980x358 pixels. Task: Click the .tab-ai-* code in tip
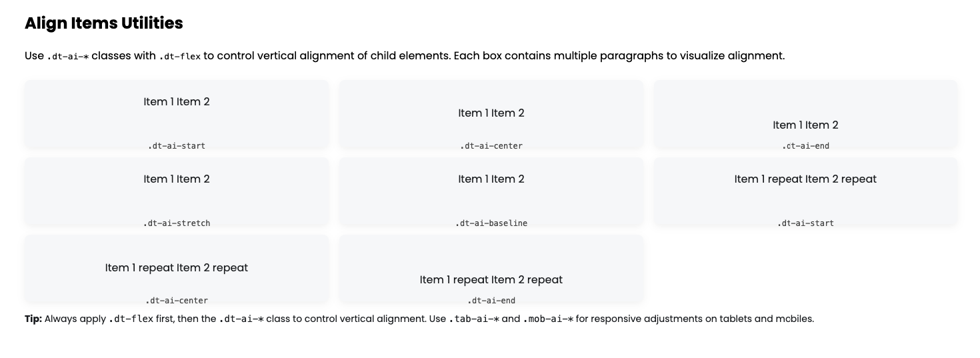tap(474, 319)
